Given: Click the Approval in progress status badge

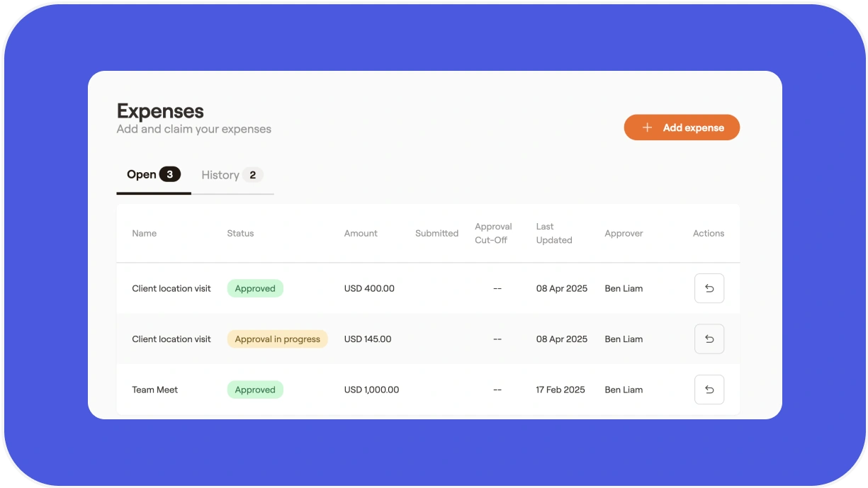Looking at the screenshot, I should (x=277, y=339).
